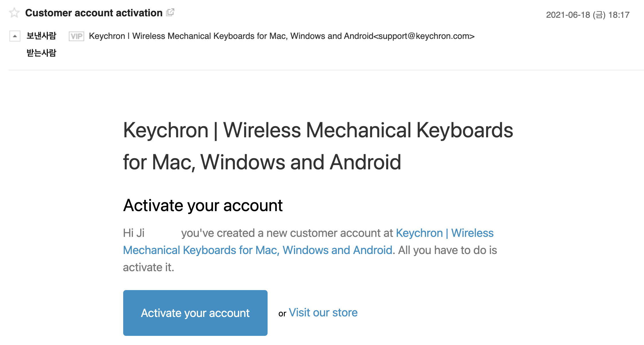
Task: Toggle the VIP badge for sender
Action: [76, 36]
